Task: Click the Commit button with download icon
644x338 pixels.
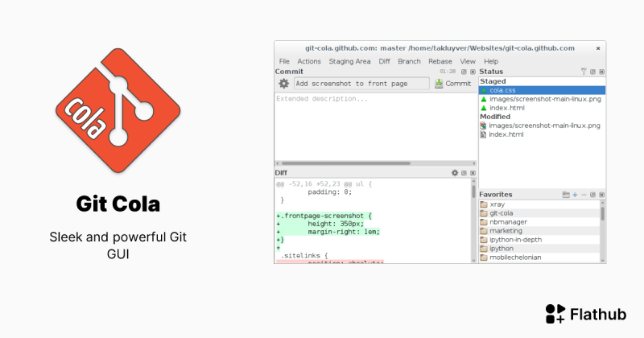Action: [453, 84]
